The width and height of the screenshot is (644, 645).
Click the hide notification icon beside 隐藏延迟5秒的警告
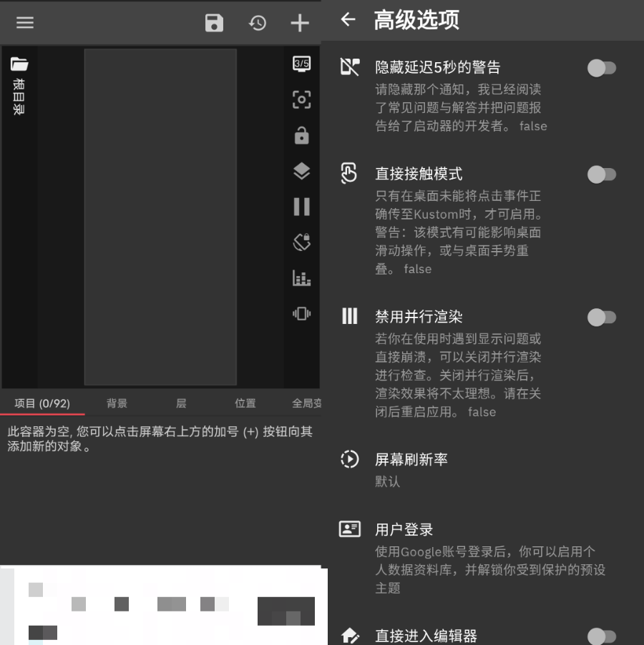(x=350, y=67)
